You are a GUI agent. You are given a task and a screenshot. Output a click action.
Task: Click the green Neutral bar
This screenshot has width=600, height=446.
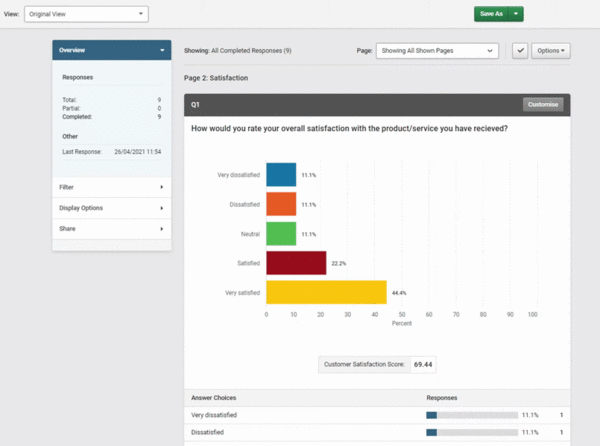(281, 233)
